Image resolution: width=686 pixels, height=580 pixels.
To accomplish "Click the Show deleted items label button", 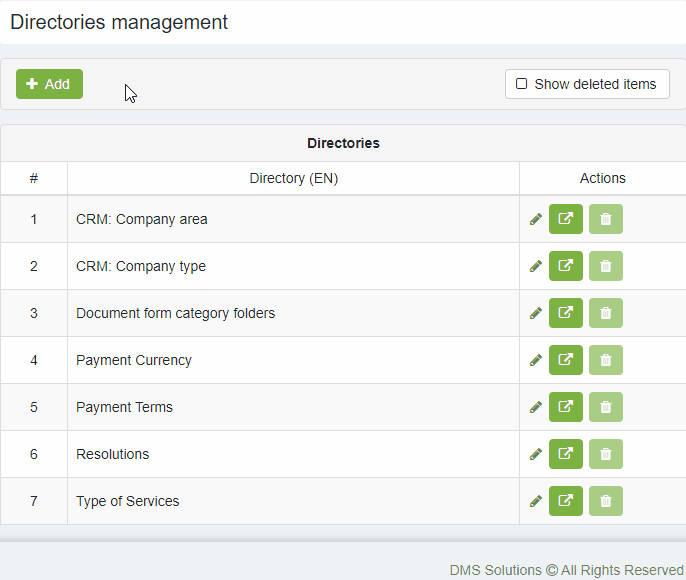I will pyautogui.click(x=587, y=84).
